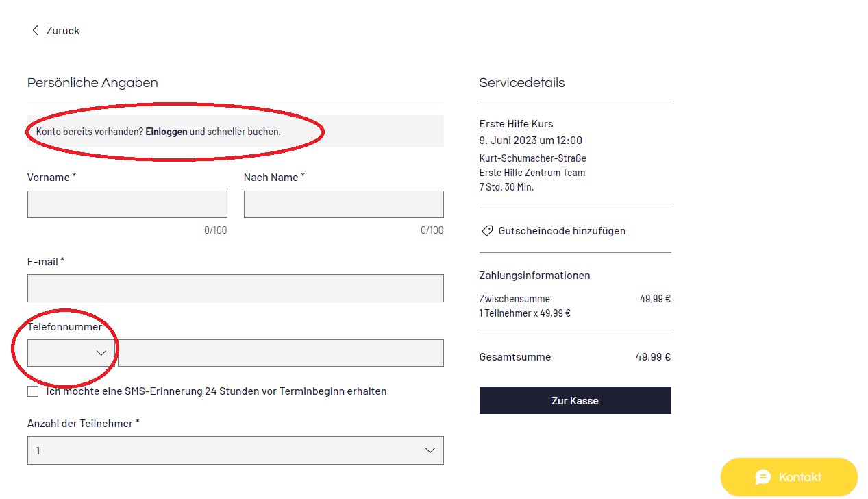Viewport: 868px width, 499px height.
Task: Click the SMS reminder label text
Action: click(216, 391)
